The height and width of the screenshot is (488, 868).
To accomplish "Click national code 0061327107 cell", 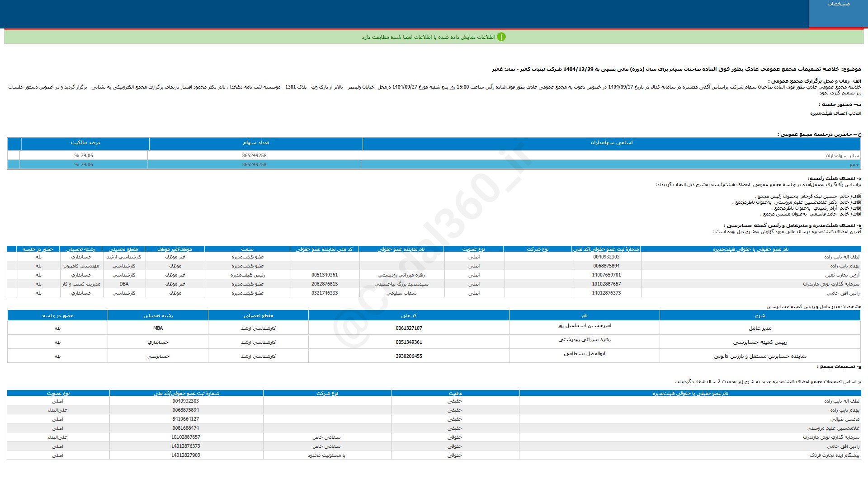I will (409, 328).
